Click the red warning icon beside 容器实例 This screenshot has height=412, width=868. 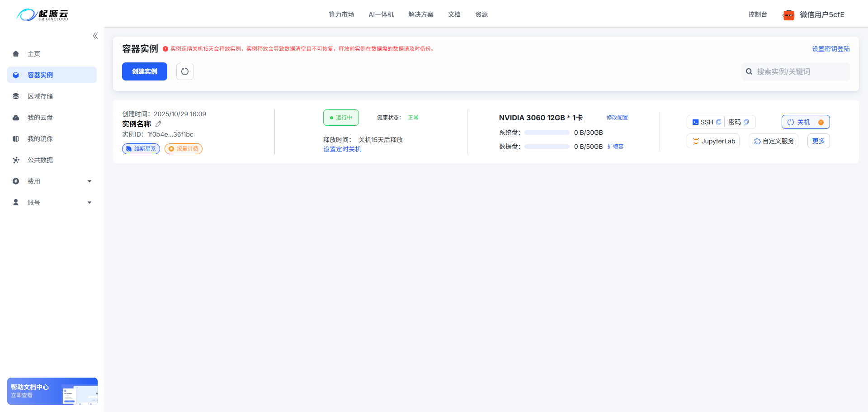[x=165, y=49]
